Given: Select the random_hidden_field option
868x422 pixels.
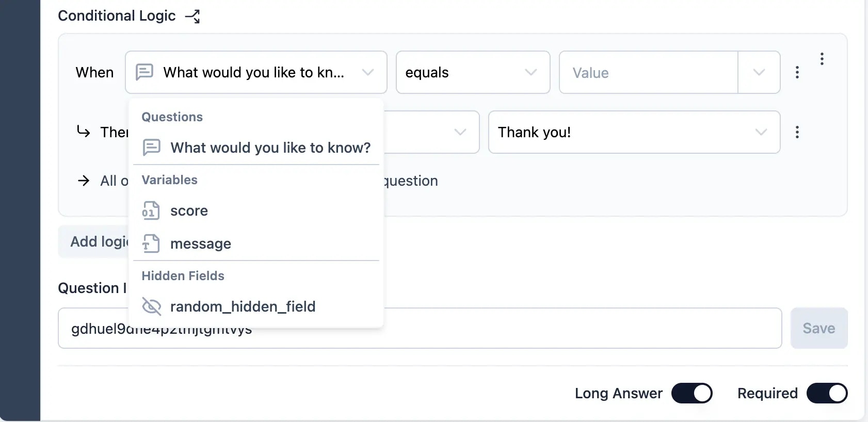Looking at the screenshot, I should point(243,306).
